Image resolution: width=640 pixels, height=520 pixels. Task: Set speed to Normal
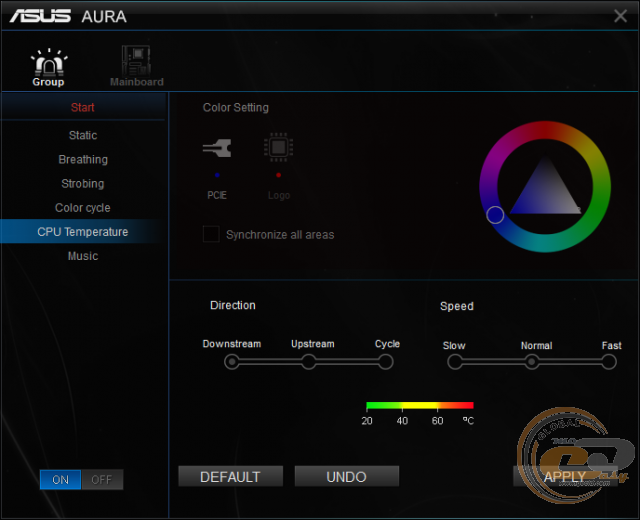click(531, 362)
